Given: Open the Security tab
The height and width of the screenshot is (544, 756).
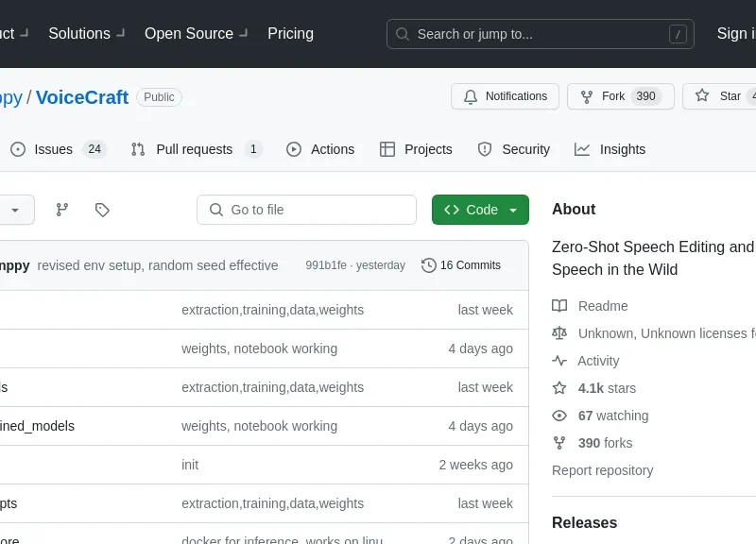Looking at the screenshot, I should 513,149.
